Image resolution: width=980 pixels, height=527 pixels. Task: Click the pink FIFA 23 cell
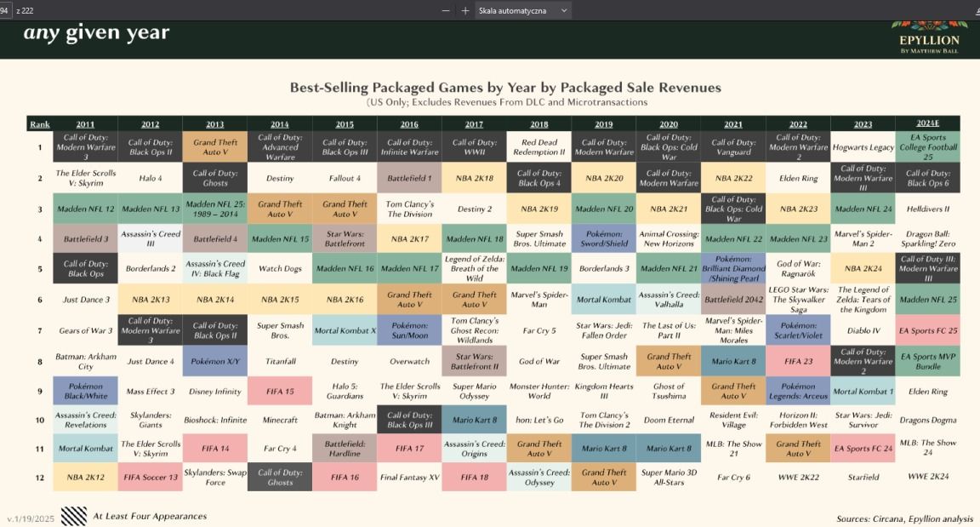798,361
